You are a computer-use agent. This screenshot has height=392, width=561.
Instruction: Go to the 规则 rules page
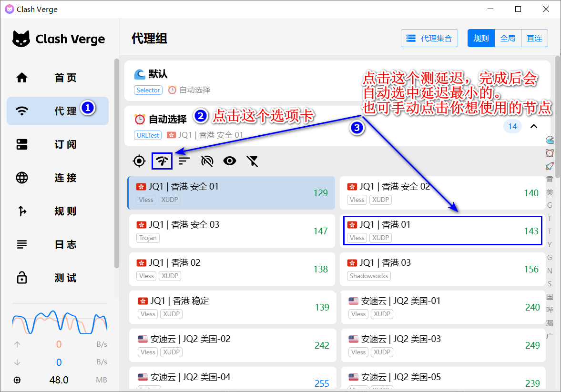[x=58, y=211]
